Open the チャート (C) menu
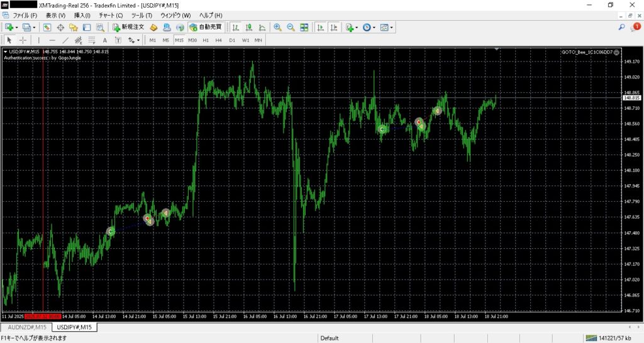 111,14
